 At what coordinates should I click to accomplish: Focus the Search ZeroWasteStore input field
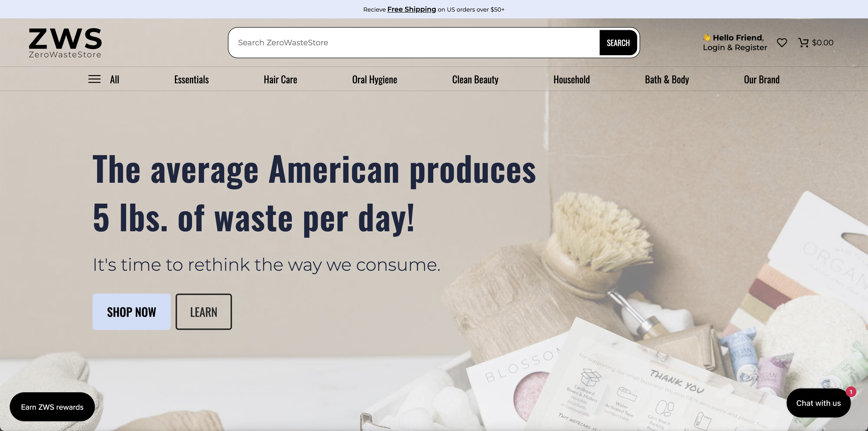point(414,43)
